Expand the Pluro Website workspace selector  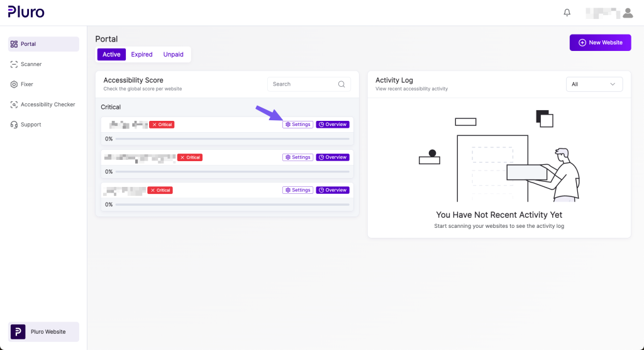pos(43,332)
